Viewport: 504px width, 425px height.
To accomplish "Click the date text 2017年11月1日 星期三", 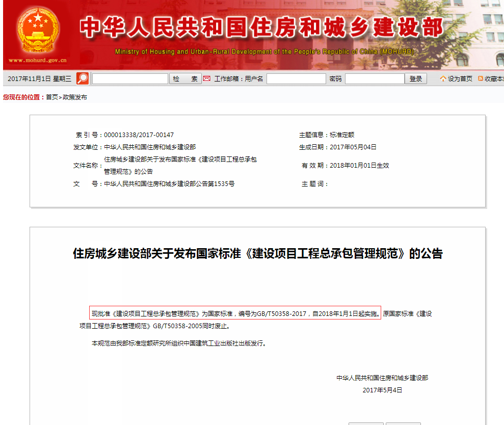I will [40, 79].
